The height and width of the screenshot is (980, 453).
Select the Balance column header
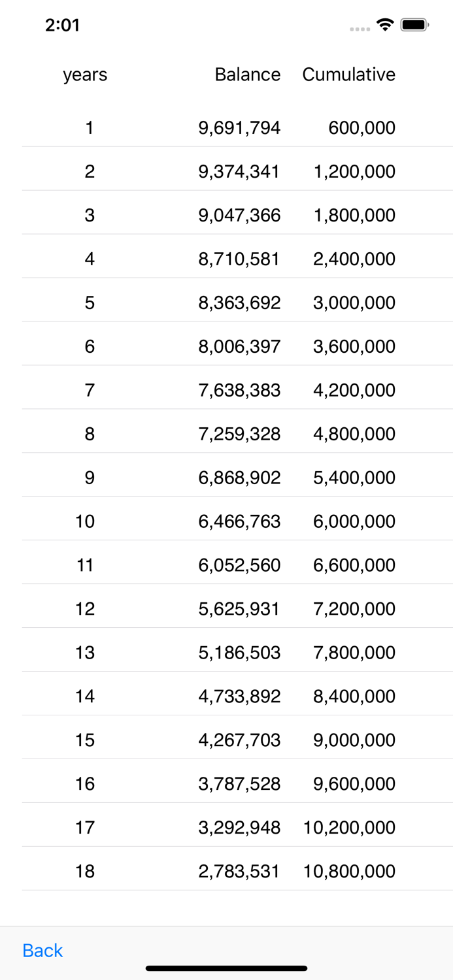pos(248,74)
